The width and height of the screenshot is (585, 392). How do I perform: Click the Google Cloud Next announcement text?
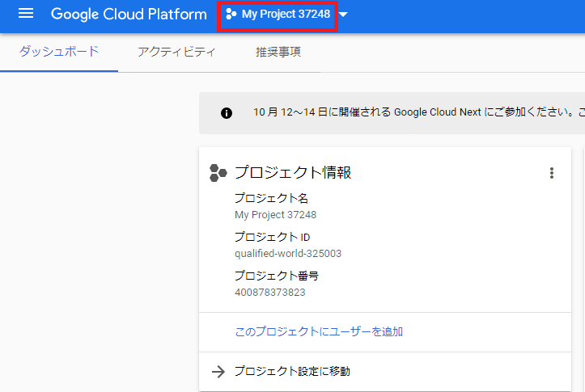point(418,112)
